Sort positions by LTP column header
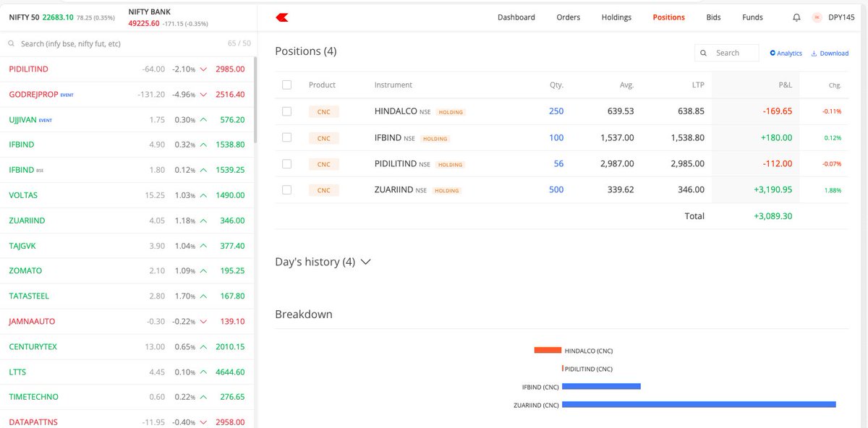The width and height of the screenshot is (868, 428). 697,85
